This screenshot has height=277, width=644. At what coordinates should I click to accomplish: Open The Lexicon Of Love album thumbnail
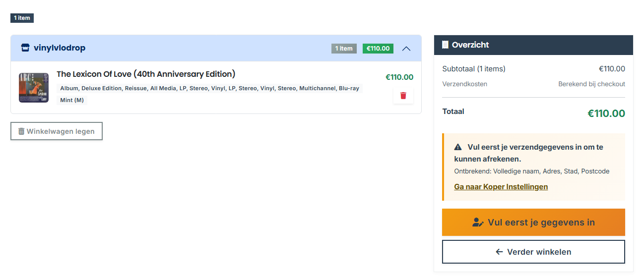coord(34,88)
